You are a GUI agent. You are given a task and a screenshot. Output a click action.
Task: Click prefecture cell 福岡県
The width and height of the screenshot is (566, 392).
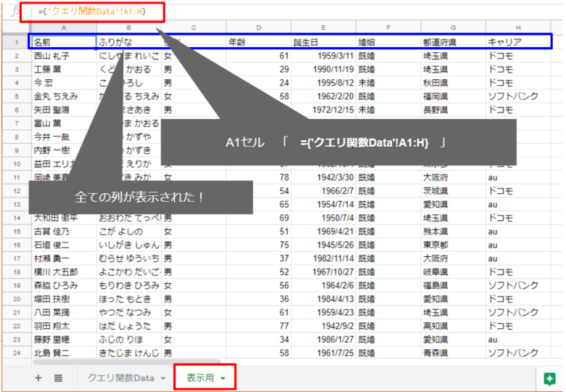click(454, 97)
